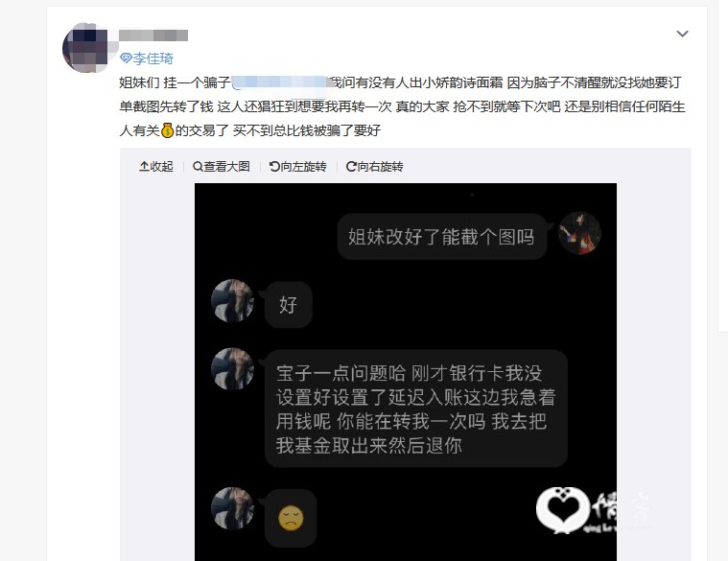Click the heart-shaped watermark logo on the image
728x561 pixels.
(563, 509)
